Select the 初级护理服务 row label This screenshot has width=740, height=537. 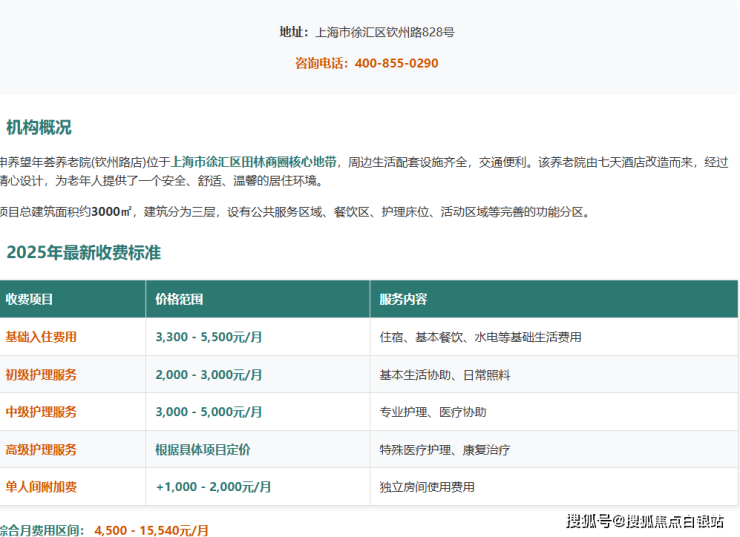click(41, 375)
